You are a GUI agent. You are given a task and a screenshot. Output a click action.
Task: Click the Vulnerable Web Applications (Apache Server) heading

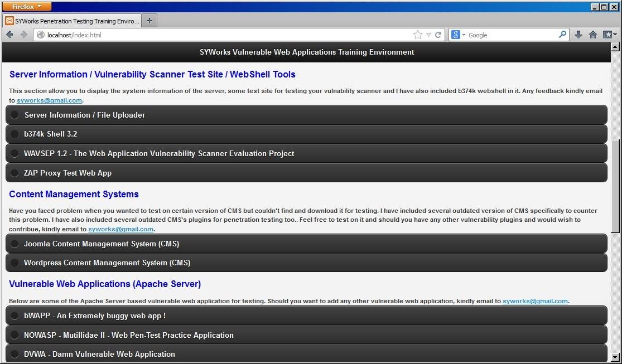click(105, 284)
